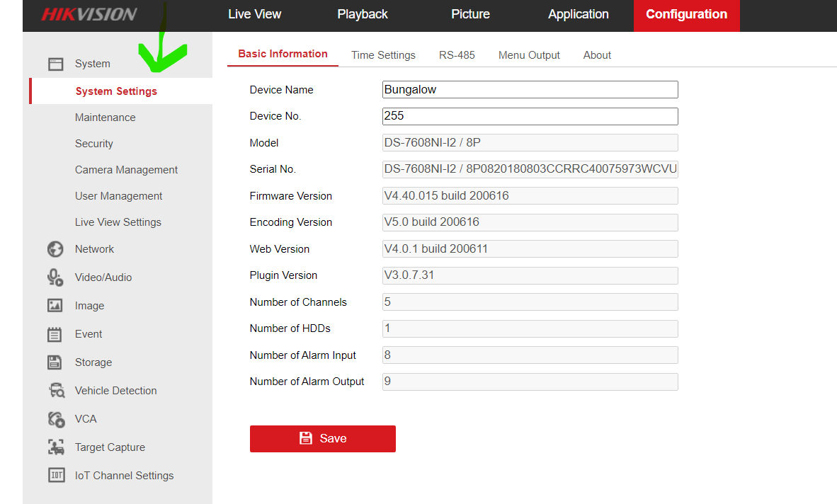The width and height of the screenshot is (837, 504).
Task: Focus the Device No. text field
Action: 530,116
